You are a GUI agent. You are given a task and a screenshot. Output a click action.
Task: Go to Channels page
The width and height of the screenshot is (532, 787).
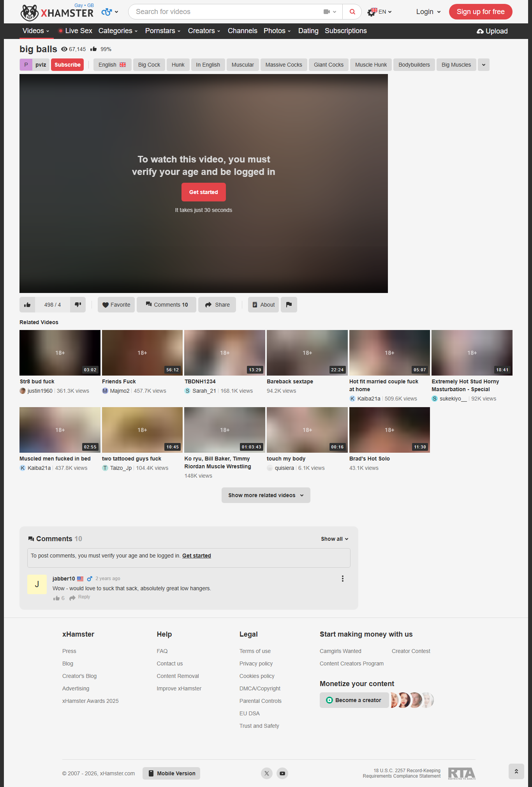(x=243, y=31)
